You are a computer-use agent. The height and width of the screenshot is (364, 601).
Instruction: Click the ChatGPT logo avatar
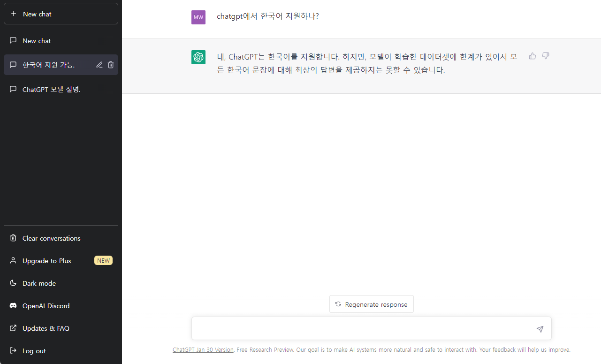click(x=198, y=57)
